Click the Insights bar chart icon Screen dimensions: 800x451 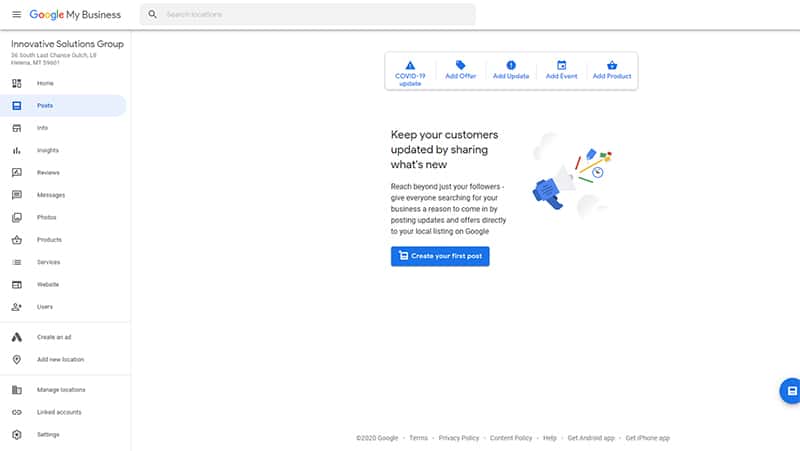(x=17, y=151)
